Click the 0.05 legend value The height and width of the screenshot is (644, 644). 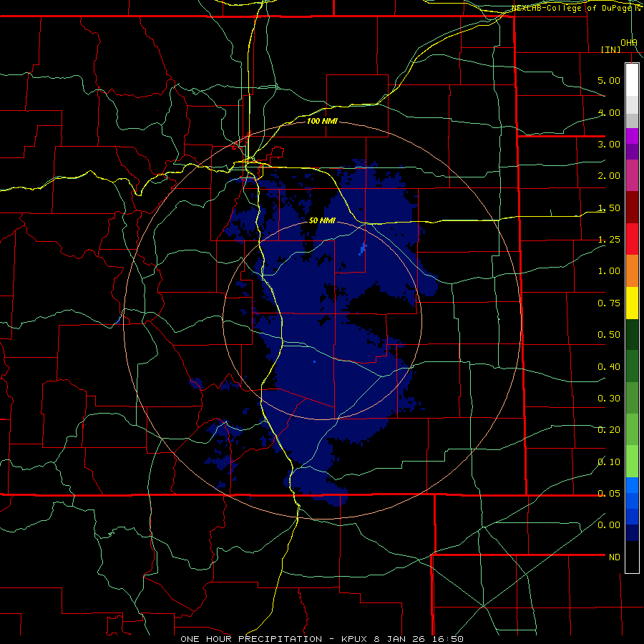tap(609, 494)
